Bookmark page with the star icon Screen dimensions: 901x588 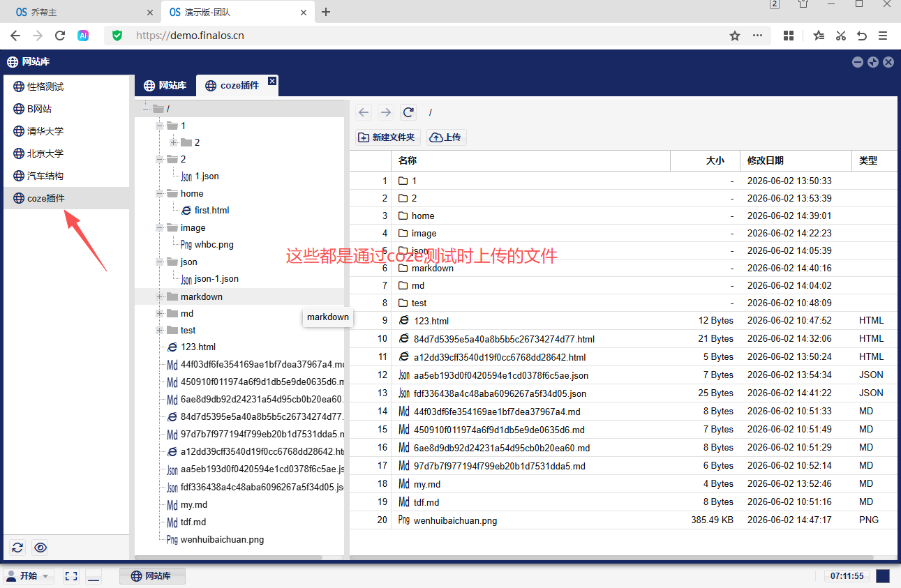pyautogui.click(x=735, y=36)
